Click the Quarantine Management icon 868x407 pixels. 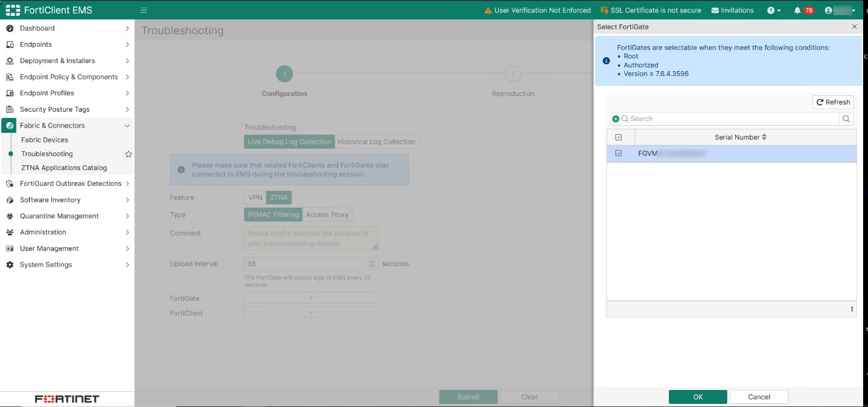tap(10, 216)
